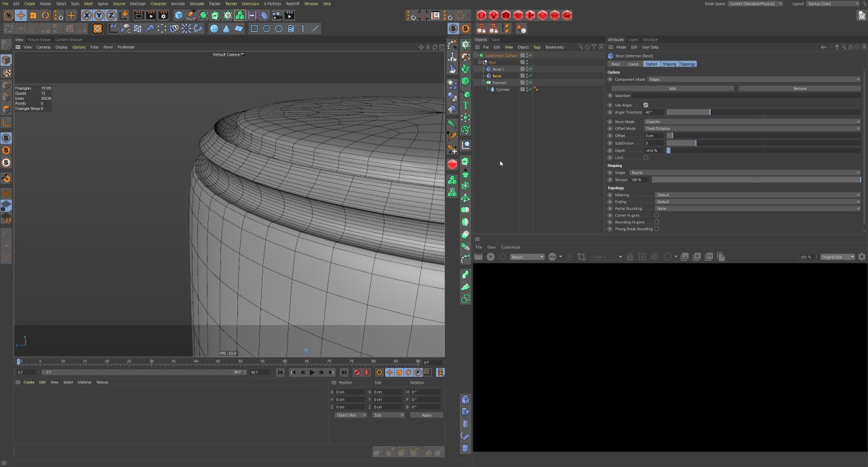Screen dimensions: 868x467
Task: Click the Record Active Objects button
Action: coord(357,372)
